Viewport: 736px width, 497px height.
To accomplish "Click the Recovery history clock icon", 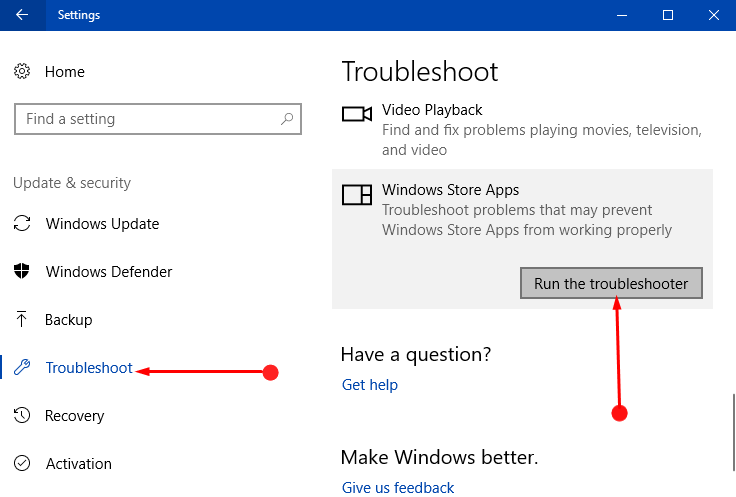I will coord(22,415).
